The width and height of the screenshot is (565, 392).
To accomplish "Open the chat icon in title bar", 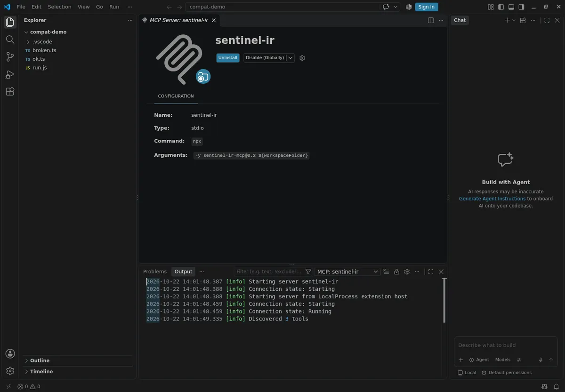I will (x=386, y=7).
